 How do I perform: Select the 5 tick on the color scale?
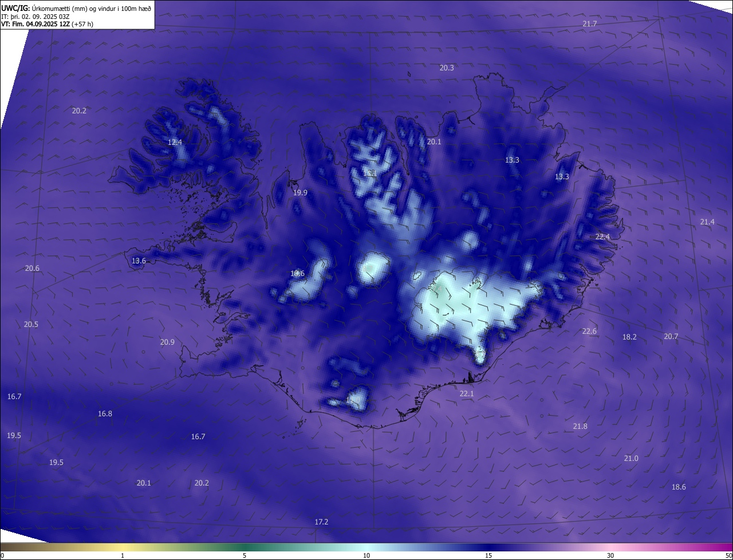coord(245,555)
